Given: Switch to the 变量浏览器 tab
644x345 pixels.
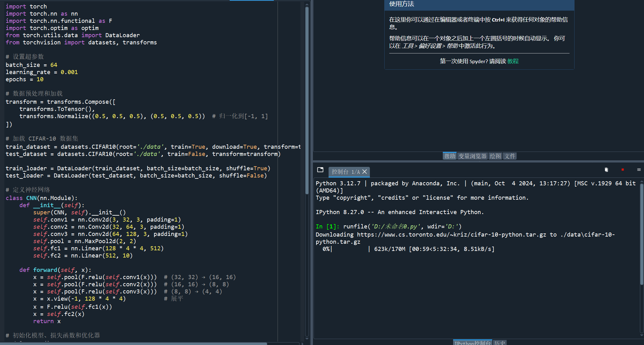Looking at the screenshot, I should coord(472,156).
